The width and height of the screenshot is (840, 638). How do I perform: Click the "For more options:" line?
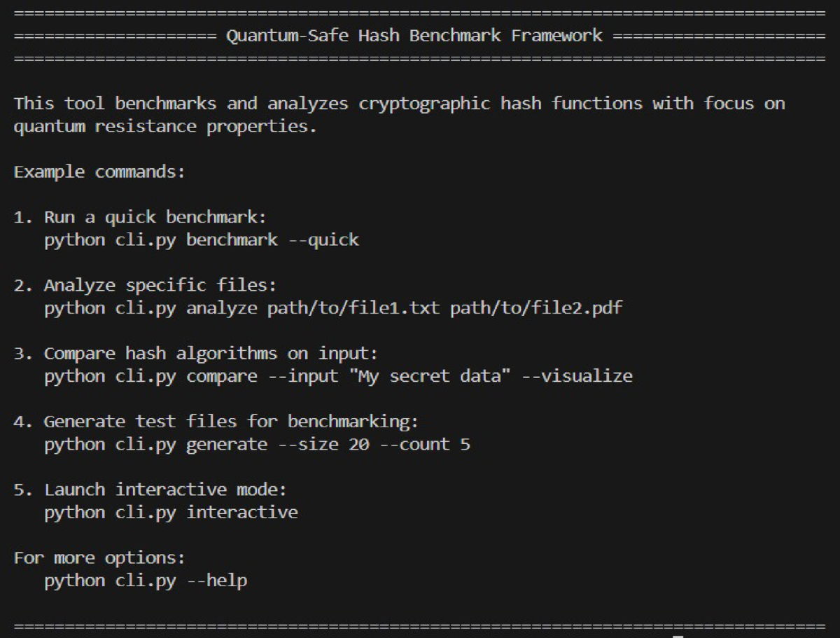tap(99, 557)
